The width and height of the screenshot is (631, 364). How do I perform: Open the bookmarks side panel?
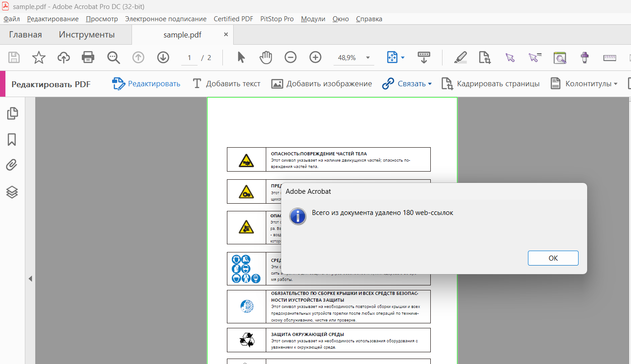coord(12,140)
